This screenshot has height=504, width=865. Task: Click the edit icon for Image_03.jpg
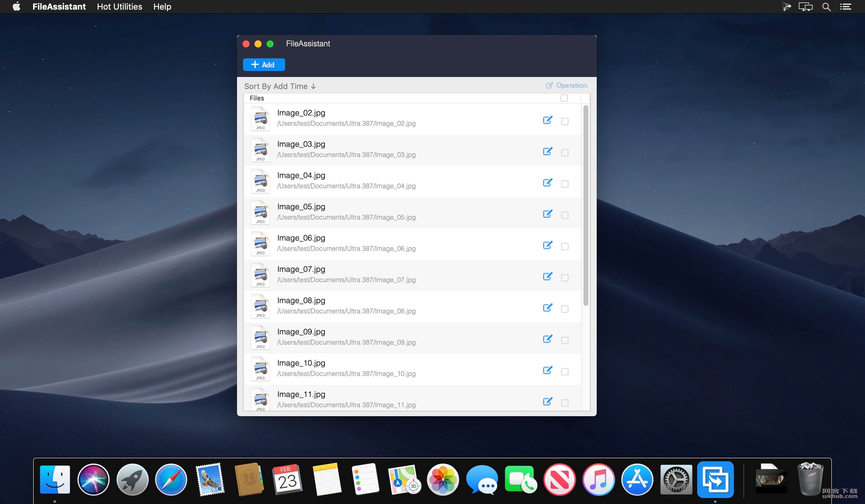(x=547, y=151)
